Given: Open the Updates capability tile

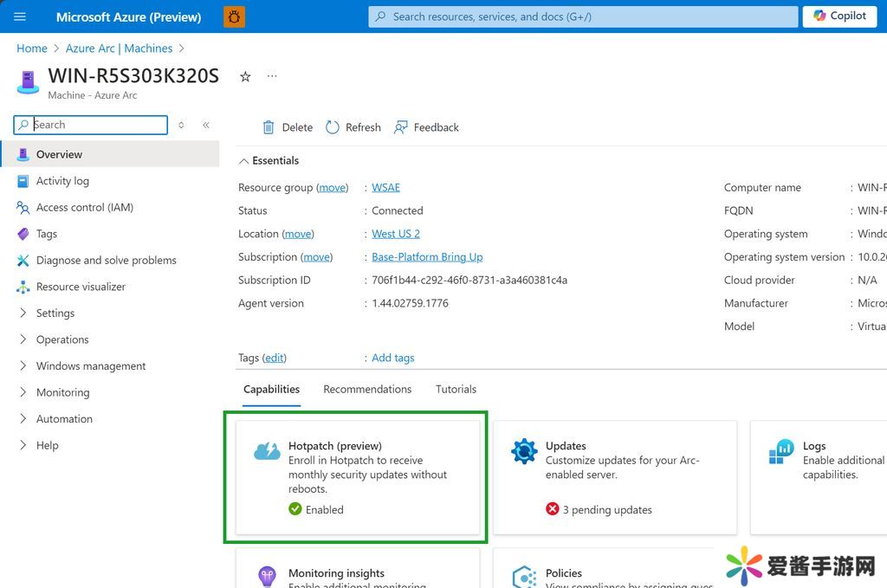Looking at the screenshot, I should 614,476.
